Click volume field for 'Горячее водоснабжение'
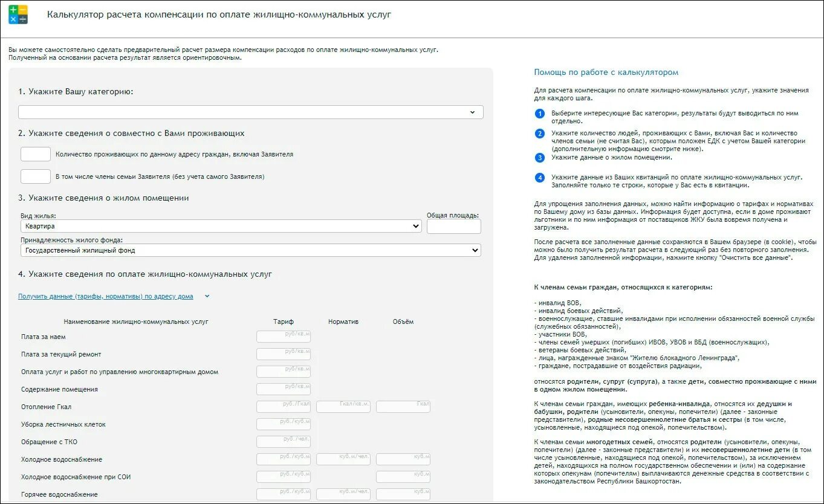 pos(403,494)
